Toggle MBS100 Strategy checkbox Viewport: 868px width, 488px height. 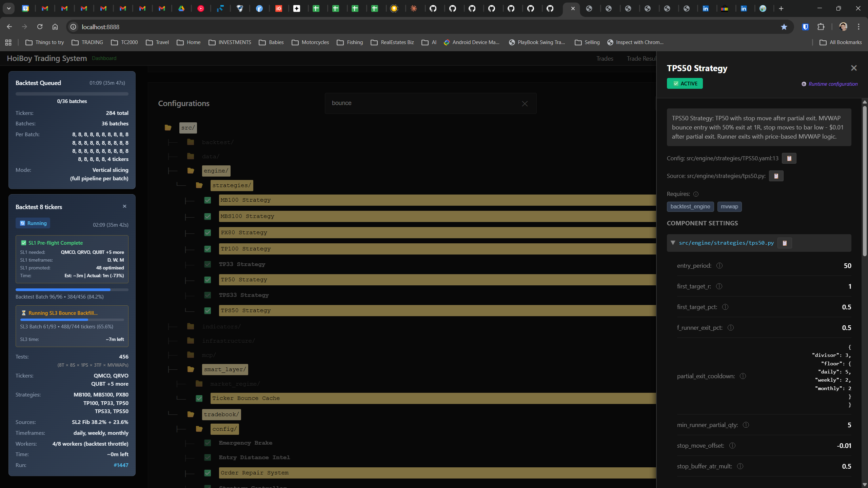pos(208,217)
